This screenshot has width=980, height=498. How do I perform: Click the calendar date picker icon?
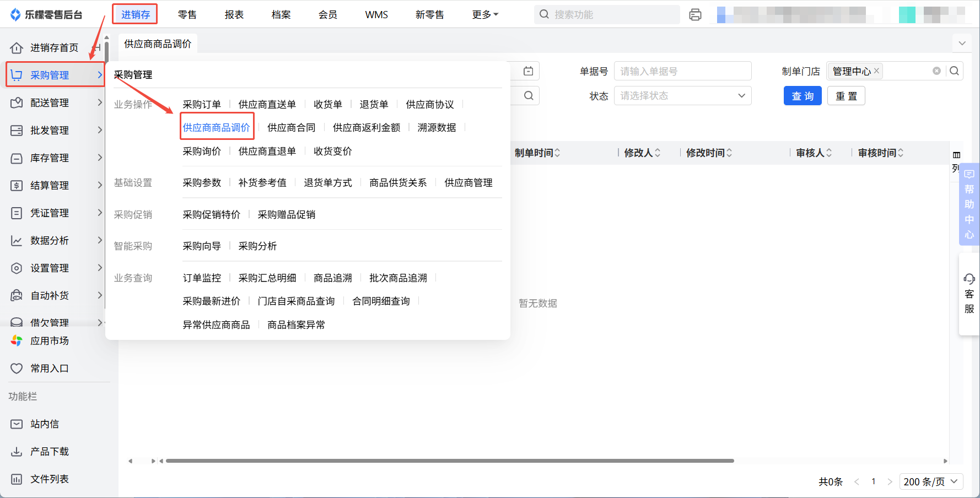point(528,71)
